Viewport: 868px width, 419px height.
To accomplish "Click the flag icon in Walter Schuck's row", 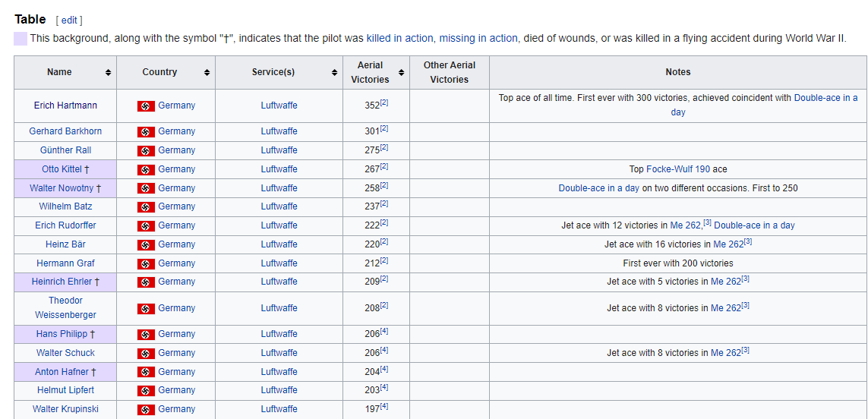I will coord(146,353).
